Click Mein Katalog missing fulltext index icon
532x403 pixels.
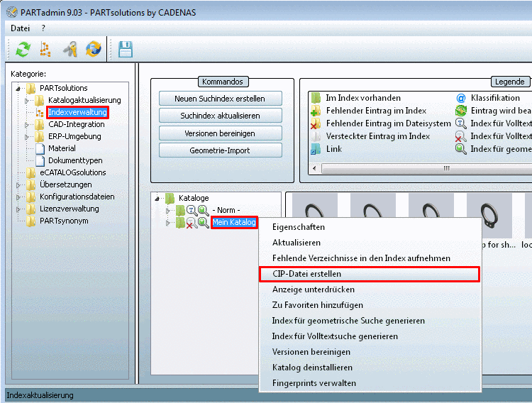coord(192,223)
